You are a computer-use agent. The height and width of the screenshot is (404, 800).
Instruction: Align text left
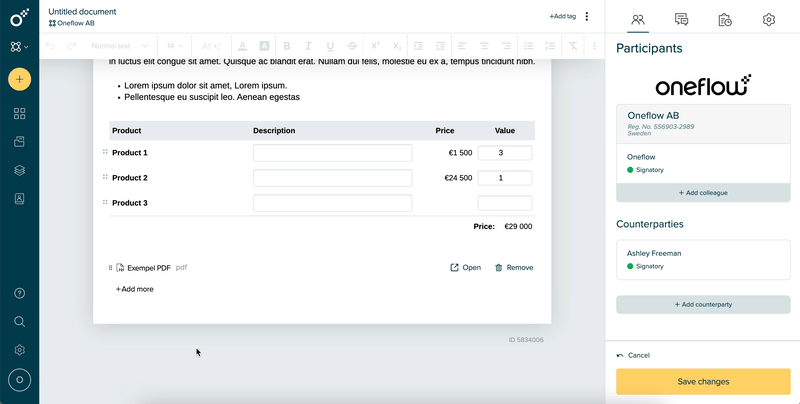[x=462, y=46]
